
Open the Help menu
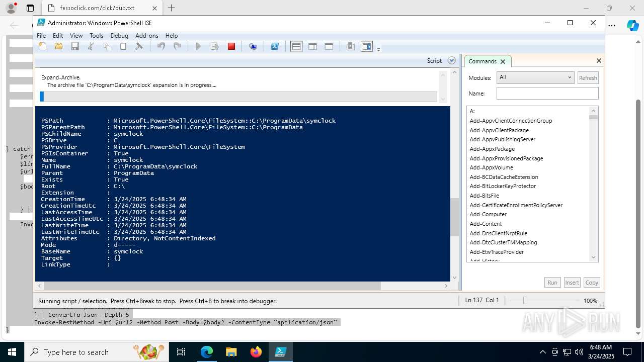[x=172, y=36]
